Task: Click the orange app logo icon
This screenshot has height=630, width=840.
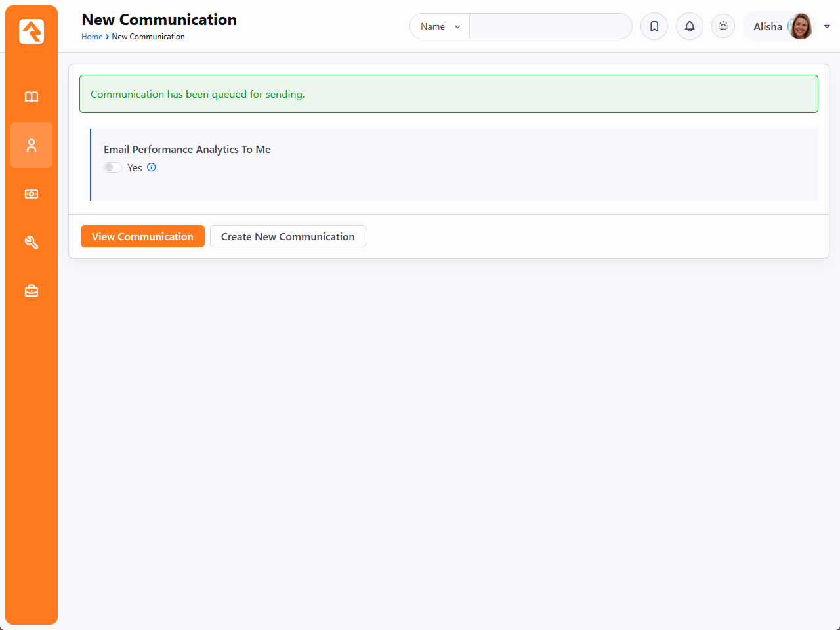Action: click(x=31, y=31)
